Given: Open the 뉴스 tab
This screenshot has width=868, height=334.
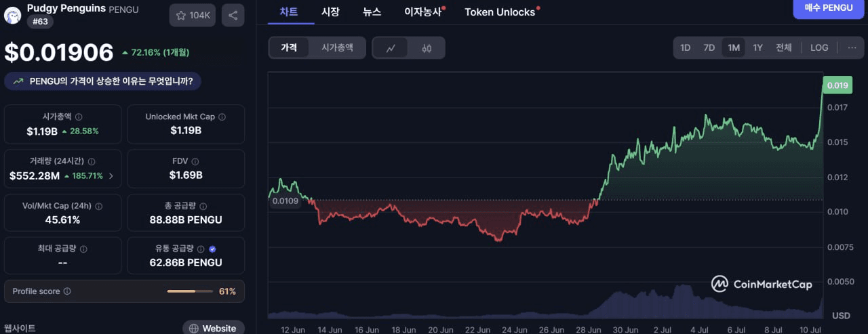Looking at the screenshot, I should 372,12.
